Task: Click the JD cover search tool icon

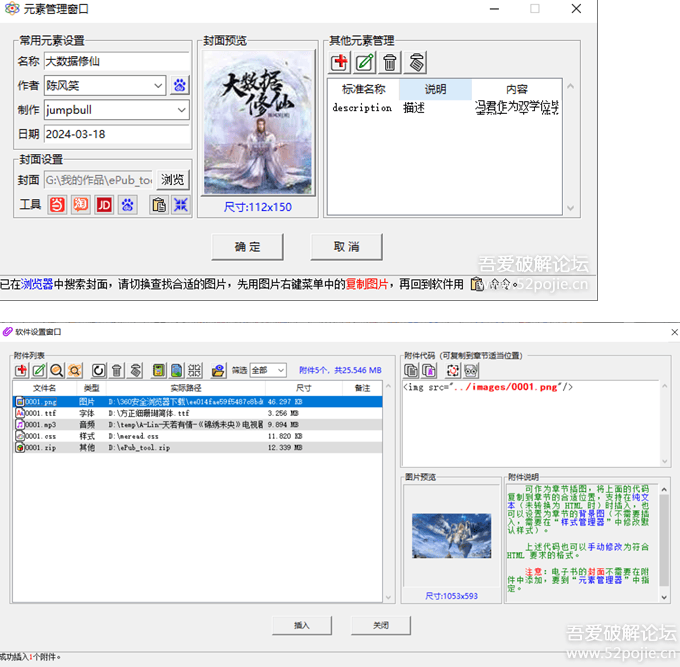Action: click(104, 205)
